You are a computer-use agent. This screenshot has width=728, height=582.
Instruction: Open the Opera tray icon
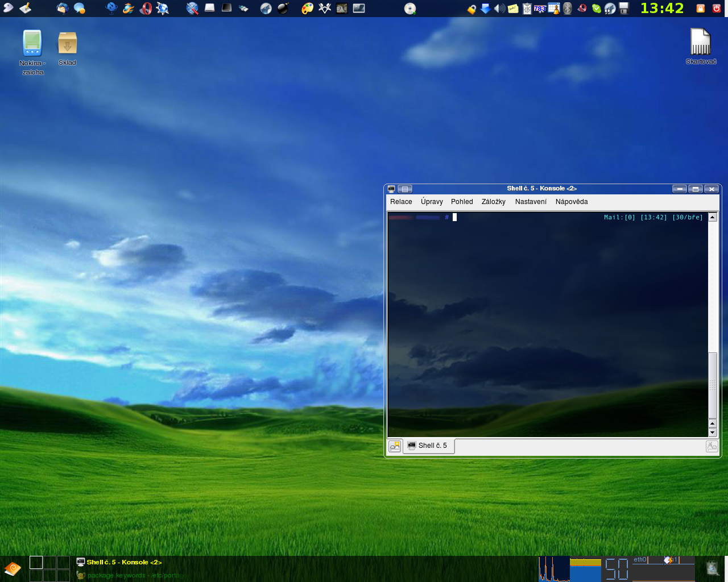582,9
